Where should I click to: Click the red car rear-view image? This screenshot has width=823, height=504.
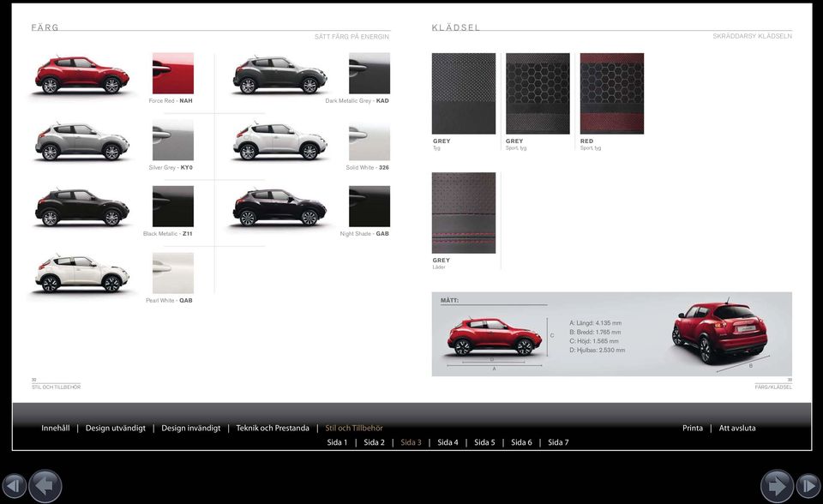pos(720,333)
